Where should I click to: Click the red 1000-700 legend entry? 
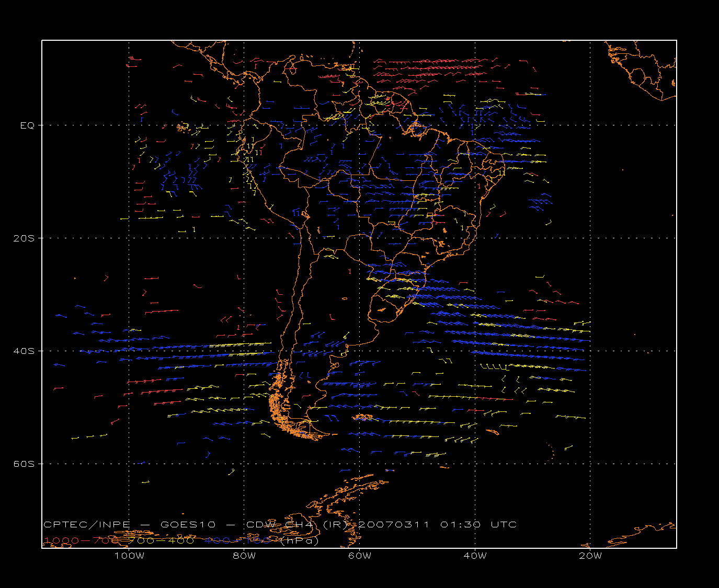[x=82, y=540]
